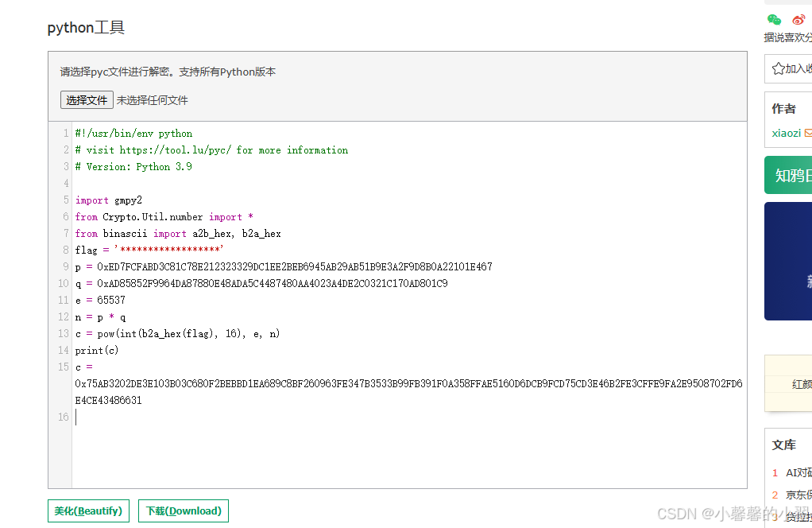Click the dark blue ad banner
This screenshot has height=528, width=812.
788,261
